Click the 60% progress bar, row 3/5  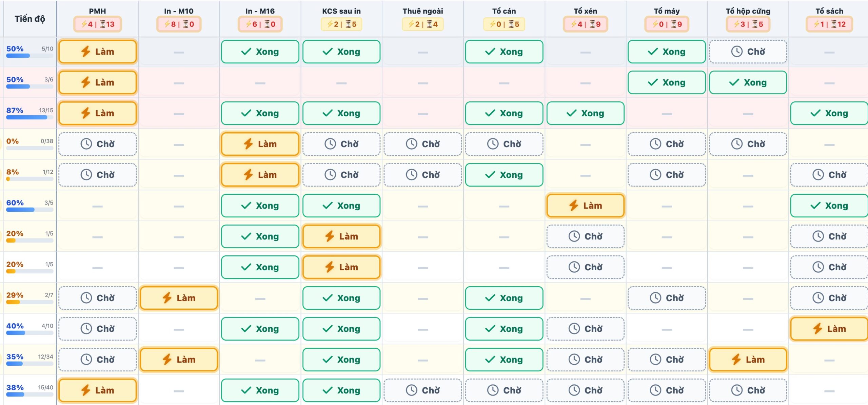pos(30,210)
